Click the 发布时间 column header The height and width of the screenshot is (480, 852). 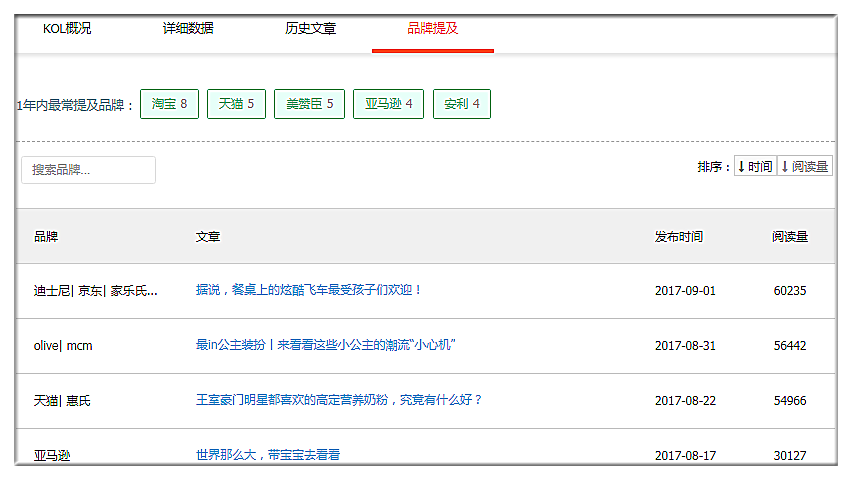pos(679,237)
